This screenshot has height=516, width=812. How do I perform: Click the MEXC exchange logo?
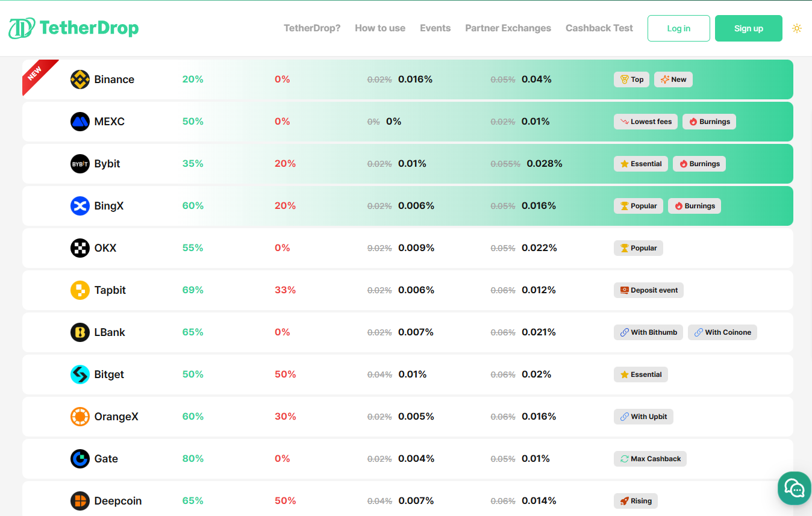[80, 122]
